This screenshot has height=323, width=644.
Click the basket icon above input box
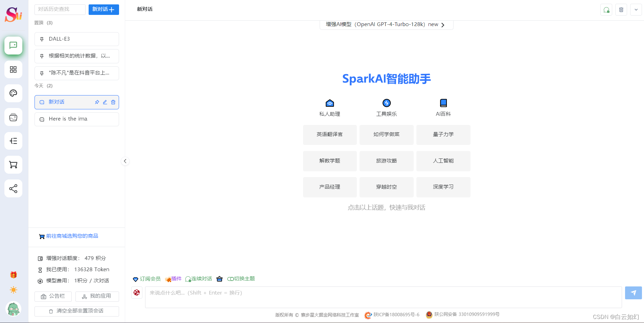point(220,279)
